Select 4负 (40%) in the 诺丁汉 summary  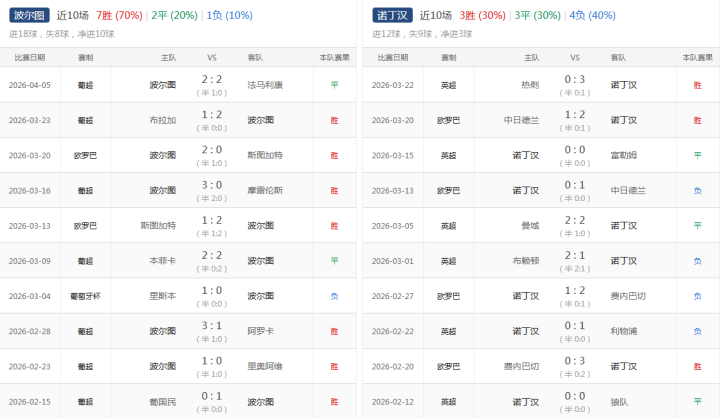593,15
